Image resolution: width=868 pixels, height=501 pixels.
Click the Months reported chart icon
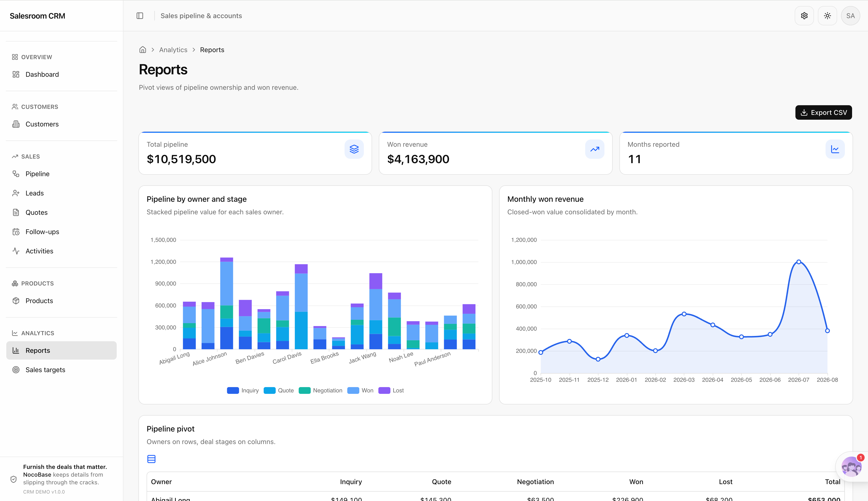(x=835, y=149)
